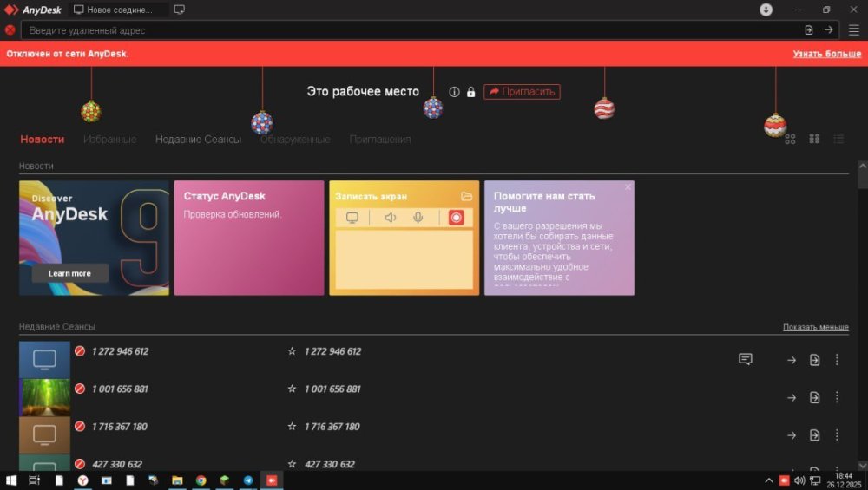Click the volume icon in system tray
This screenshot has height=490, width=868.
799,480
